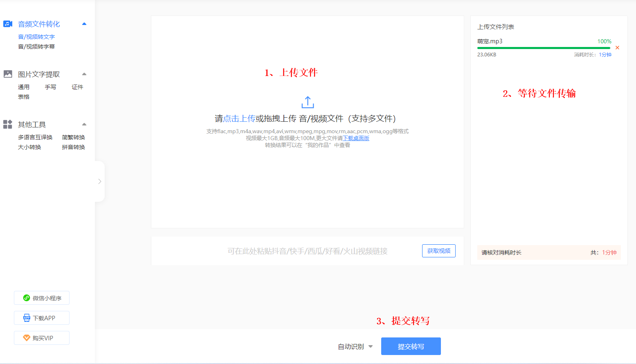Click the video link paste input field
636x364 pixels.
coord(308,251)
